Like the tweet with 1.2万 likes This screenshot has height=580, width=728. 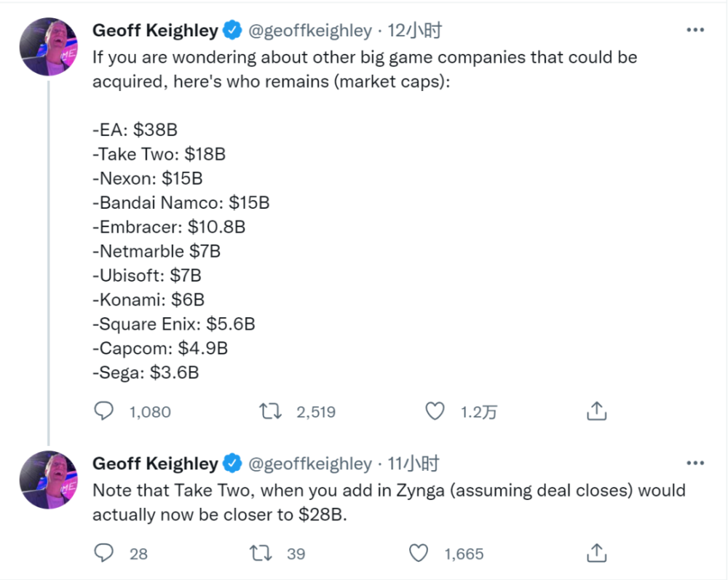point(435,412)
